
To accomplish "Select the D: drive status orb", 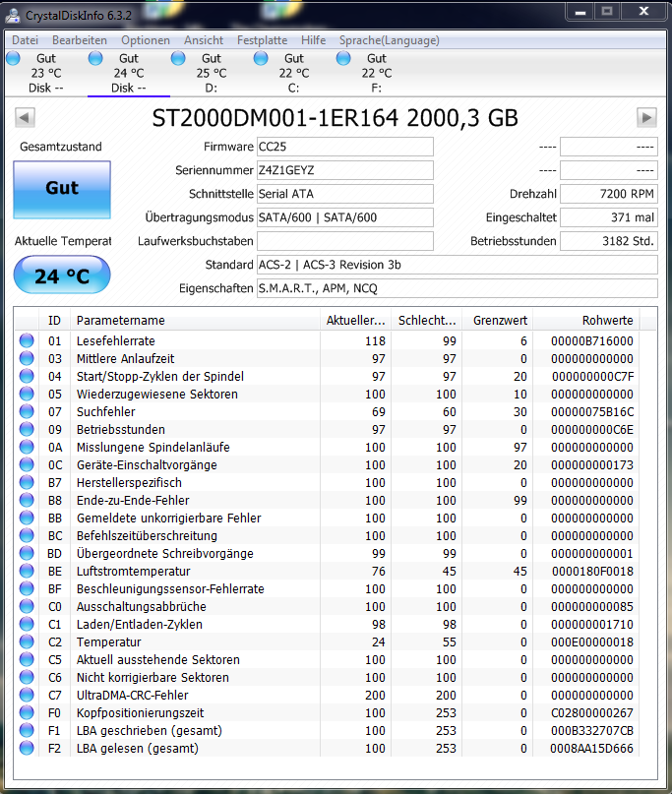I will [x=178, y=58].
